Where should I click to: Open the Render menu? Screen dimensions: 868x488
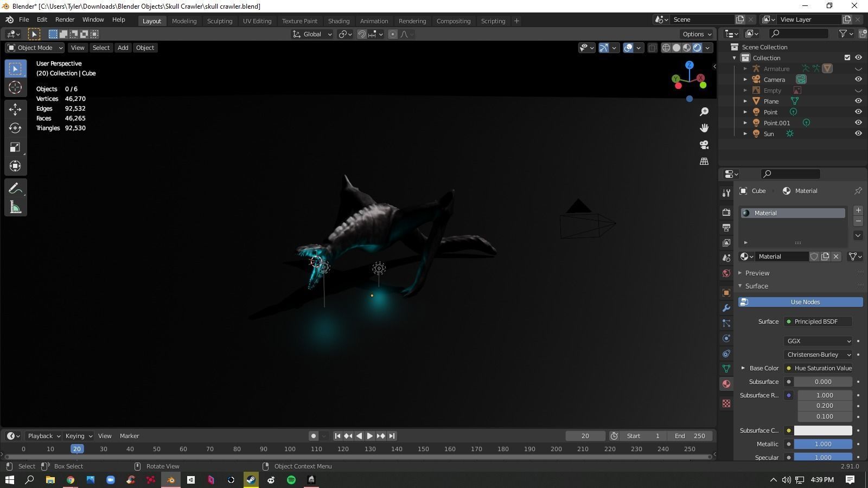point(65,20)
